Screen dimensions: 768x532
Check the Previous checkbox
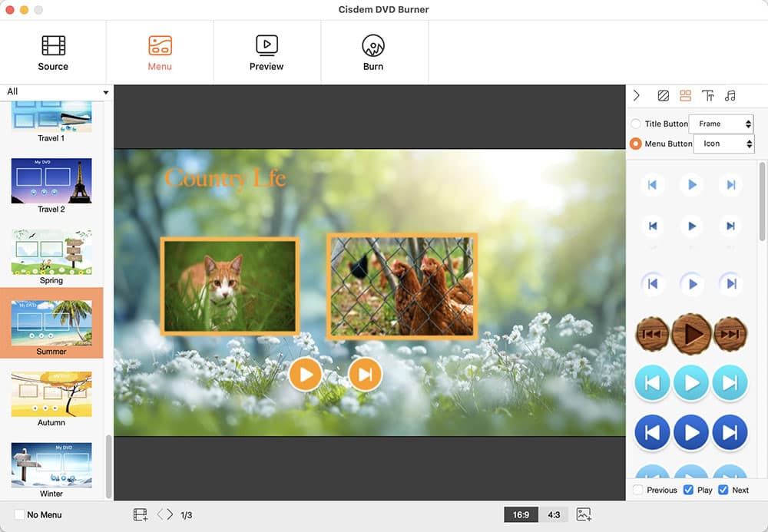(638, 490)
